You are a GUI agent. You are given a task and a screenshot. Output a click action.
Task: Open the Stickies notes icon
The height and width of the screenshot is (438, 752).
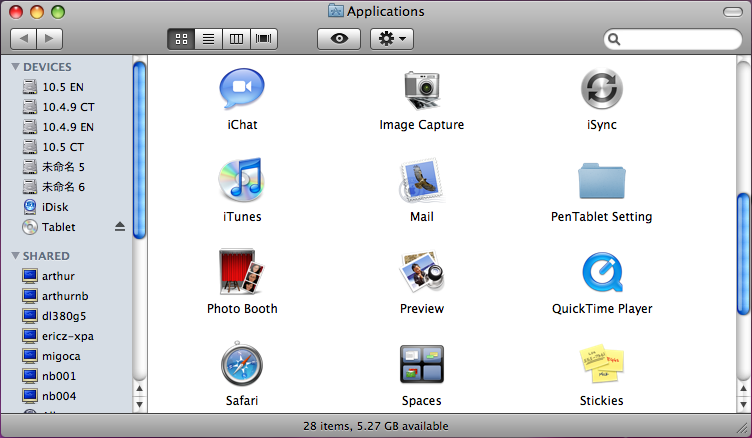(602, 364)
